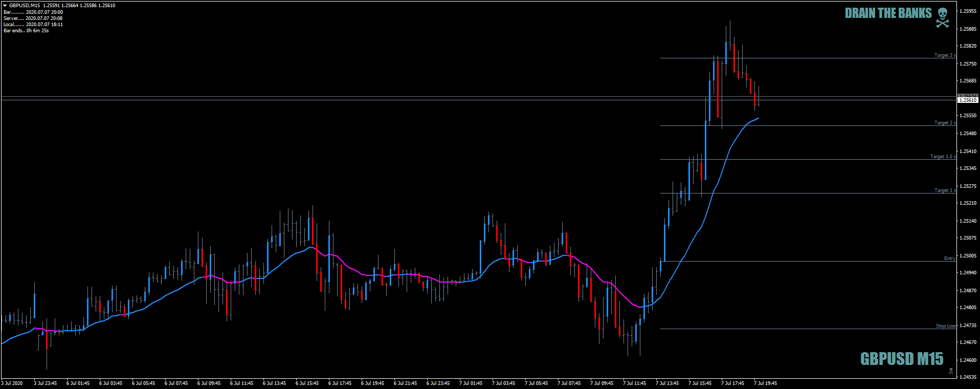Screen dimensions: 980x389
Task: Click the '7 Jul 03:45' time axis label
Action: 504,383
